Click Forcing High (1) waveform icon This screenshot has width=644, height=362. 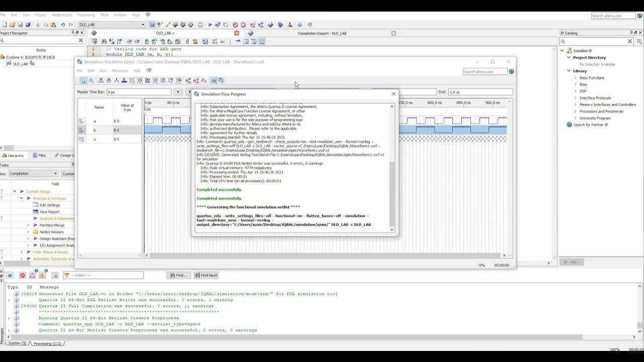(x=116, y=80)
